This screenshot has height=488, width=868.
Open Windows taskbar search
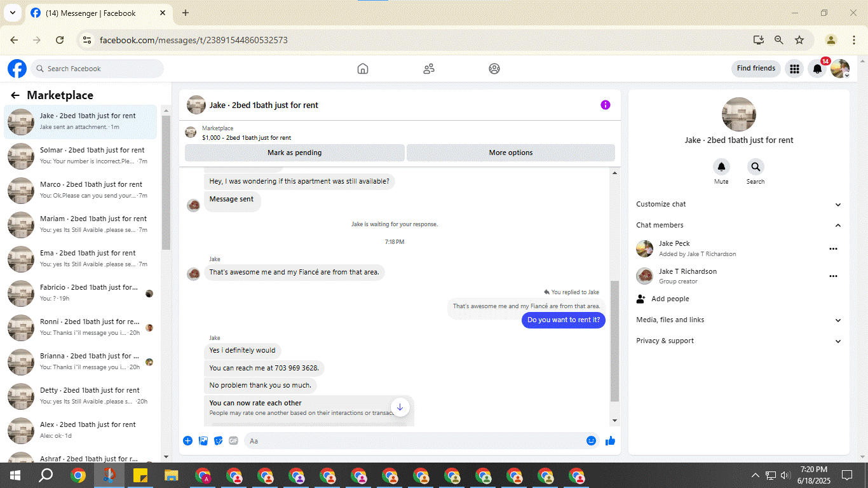(x=46, y=475)
